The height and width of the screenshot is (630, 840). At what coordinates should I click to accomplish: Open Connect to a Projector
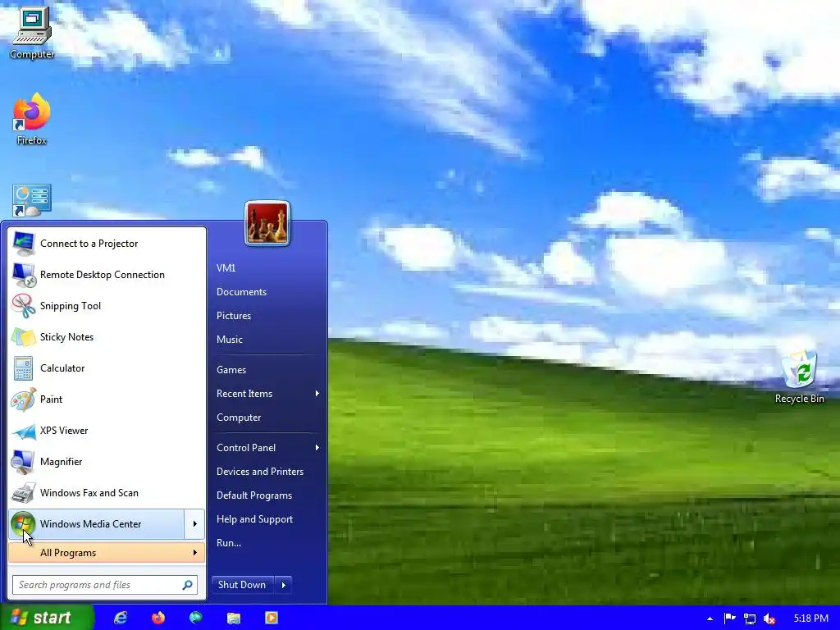tap(107, 244)
